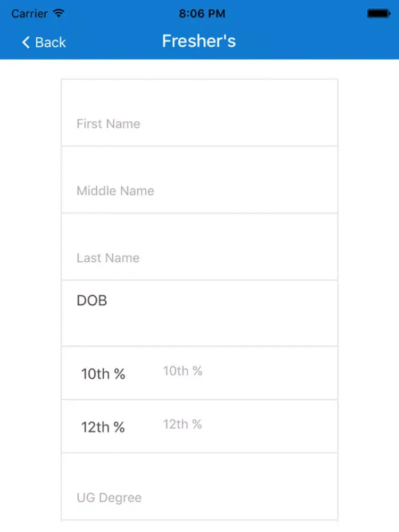Screen dimensions: 399x532
Task: Focus the Last Name input field
Action: pyautogui.click(x=199, y=247)
